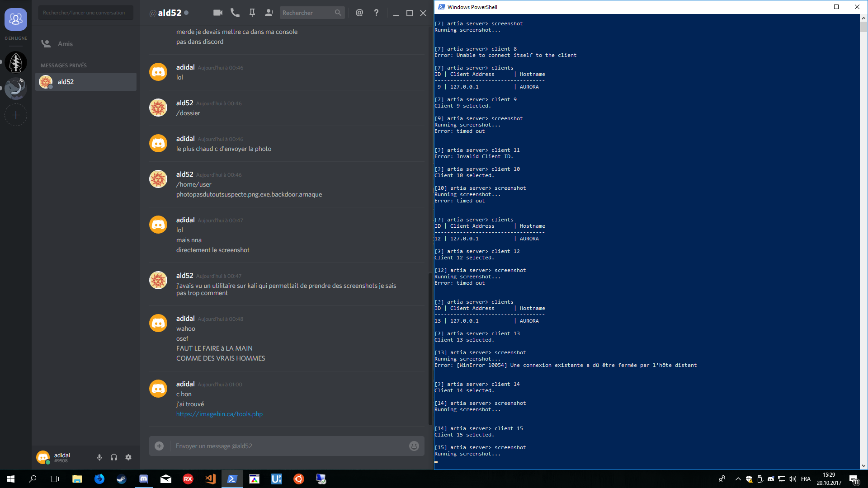The image size is (868, 488).
Task: Click PowerShell title bar icon menu
Action: coord(441,7)
